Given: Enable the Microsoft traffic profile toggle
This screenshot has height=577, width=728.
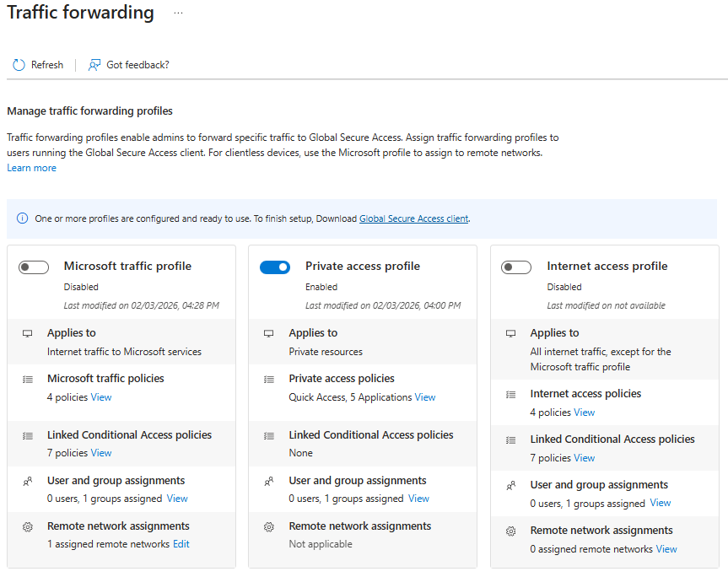Looking at the screenshot, I should pos(34,267).
